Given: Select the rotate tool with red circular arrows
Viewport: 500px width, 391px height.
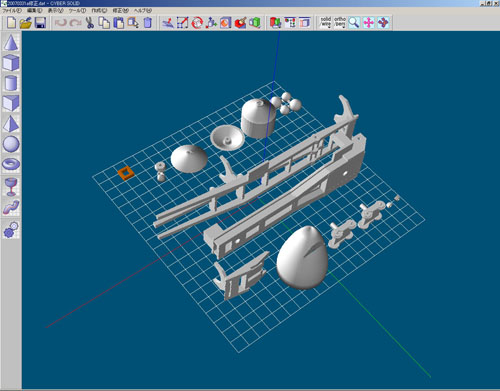Looking at the screenshot, I should (197, 23).
